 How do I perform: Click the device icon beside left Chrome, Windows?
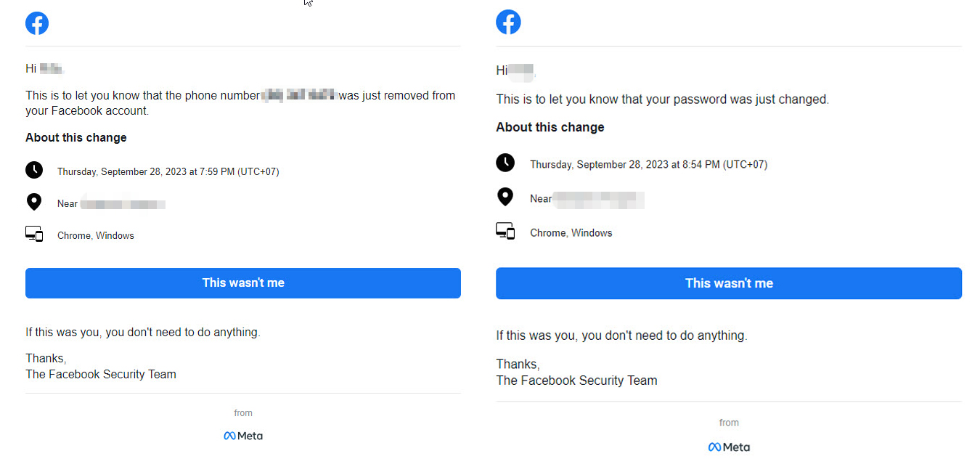pos(34,235)
